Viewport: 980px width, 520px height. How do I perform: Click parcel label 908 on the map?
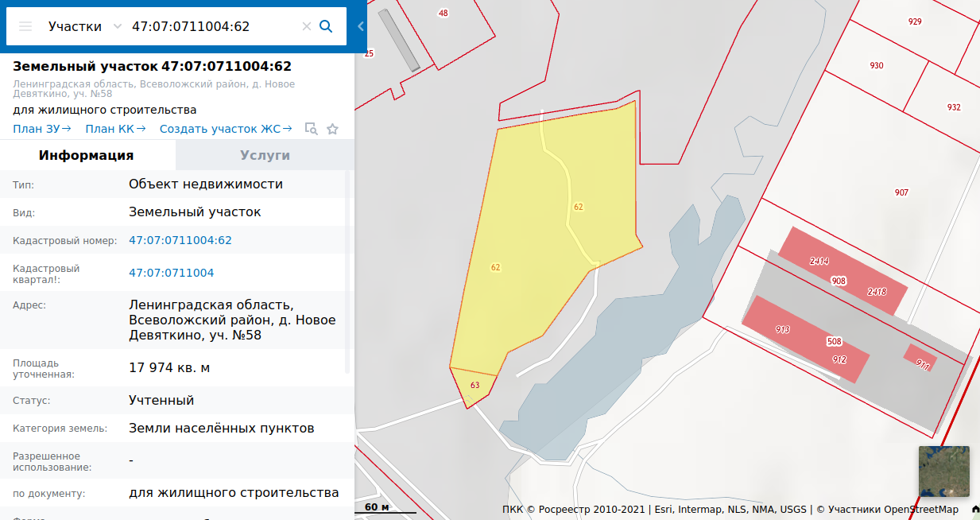[839, 281]
